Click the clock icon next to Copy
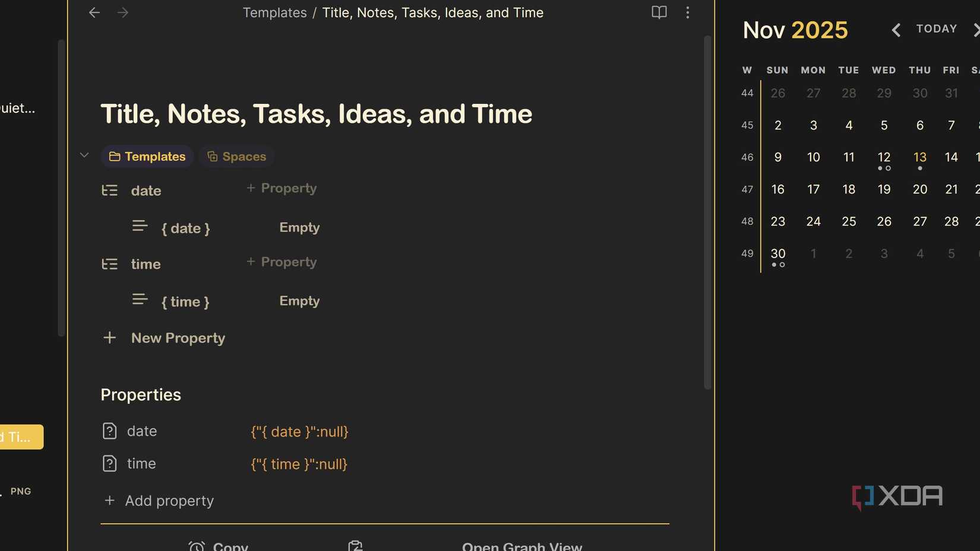Viewport: 980px width, 551px height. coord(196,545)
